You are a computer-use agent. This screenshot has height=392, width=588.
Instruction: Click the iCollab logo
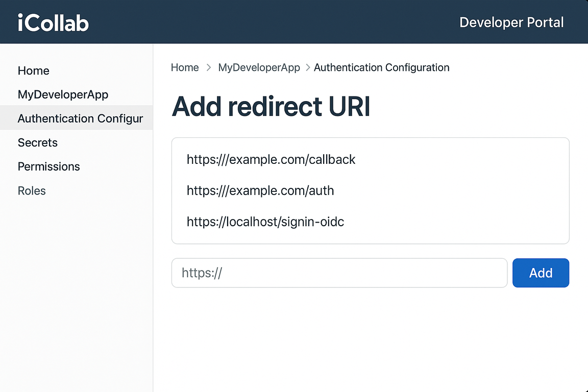53,21
